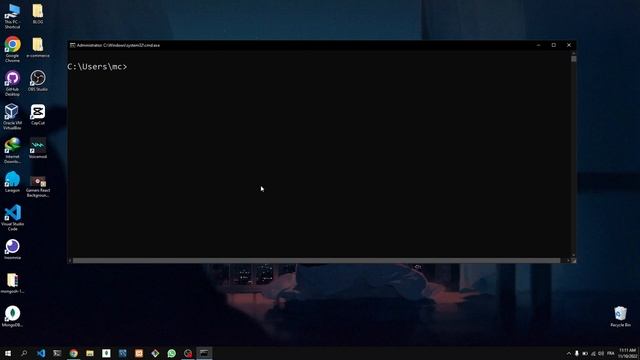Select the Google Chrome desktop shortcut
640x360 pixels.
[12, 49]
